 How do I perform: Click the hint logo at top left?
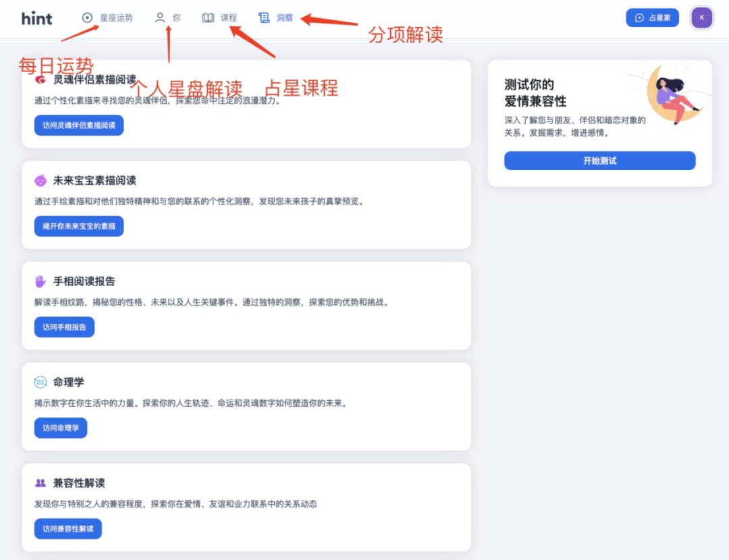36,18
